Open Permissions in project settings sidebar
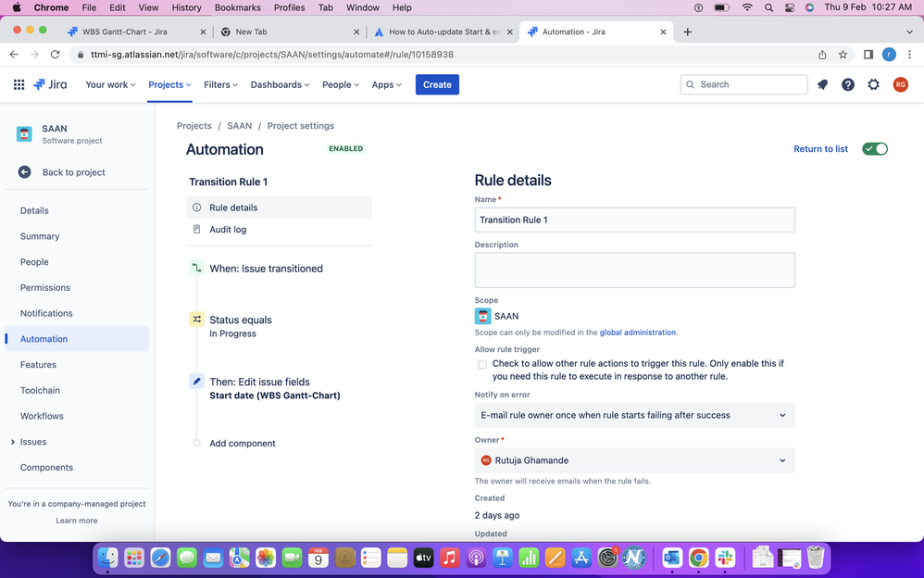The height and width of the screenshot is (578, 924). pyautogui.click(x=45, y=287)
